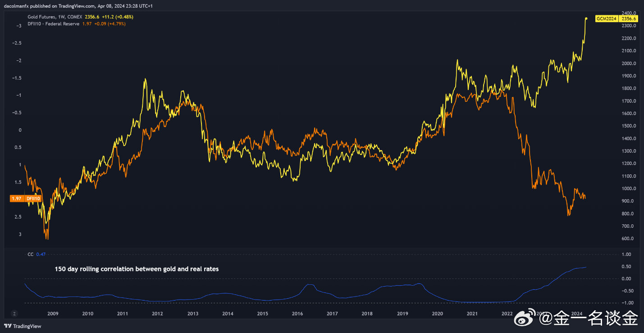Open the DFII10 · Federal Reserve legend
644x333 pixels.
click(54, 23)
